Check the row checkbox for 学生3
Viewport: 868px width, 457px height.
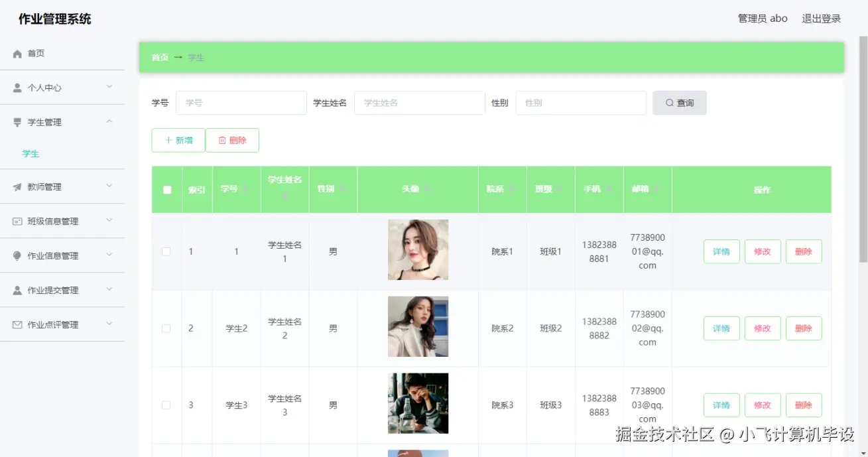tap(166, 405)
